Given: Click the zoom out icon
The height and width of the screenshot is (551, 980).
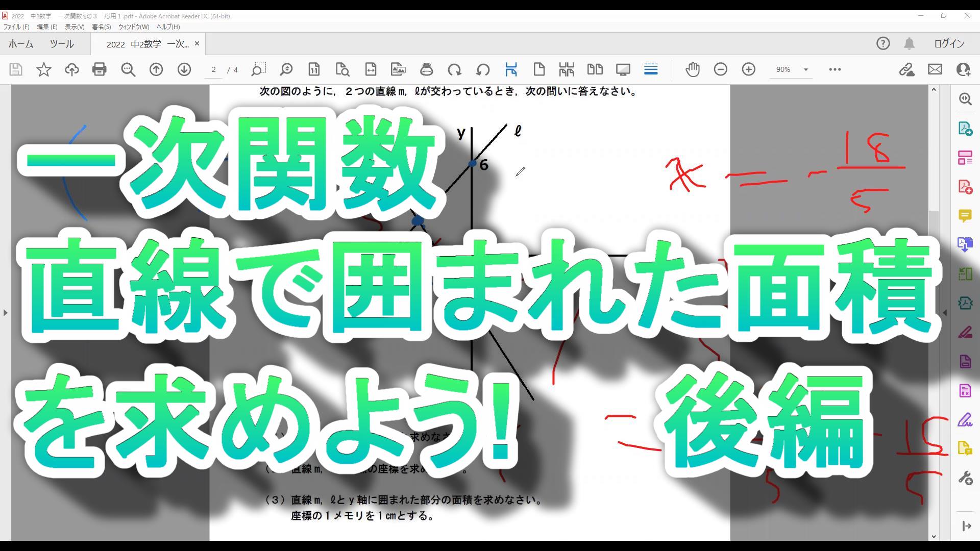Looking at the screenshot, I should click(x=721, y=69).
